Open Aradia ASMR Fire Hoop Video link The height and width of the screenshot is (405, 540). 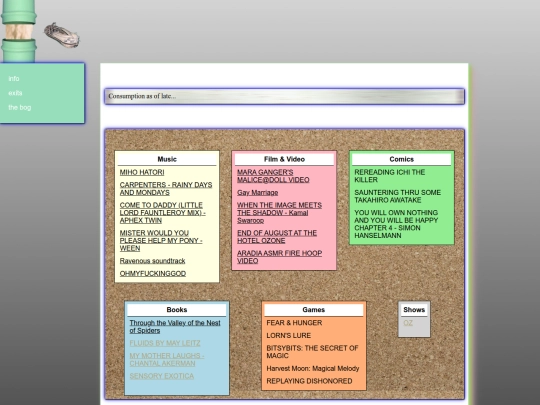click(279, 257)
